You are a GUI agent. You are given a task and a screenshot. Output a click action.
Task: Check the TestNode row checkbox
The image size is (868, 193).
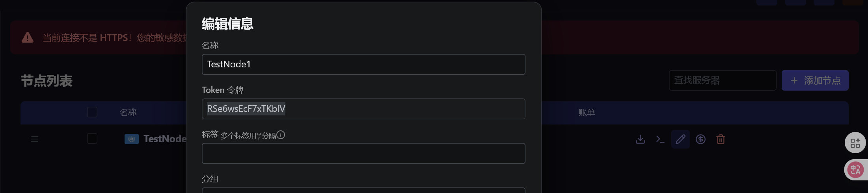pos(92,139)
